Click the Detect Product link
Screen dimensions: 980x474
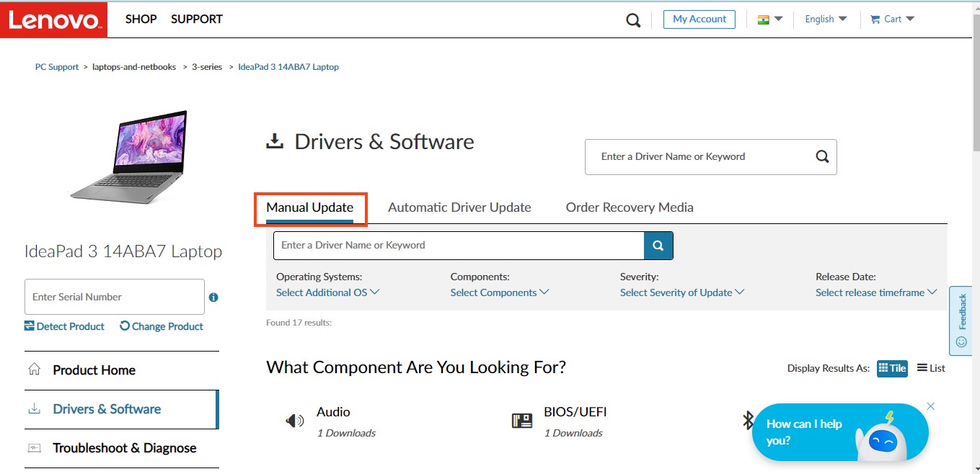click(64, 326)
